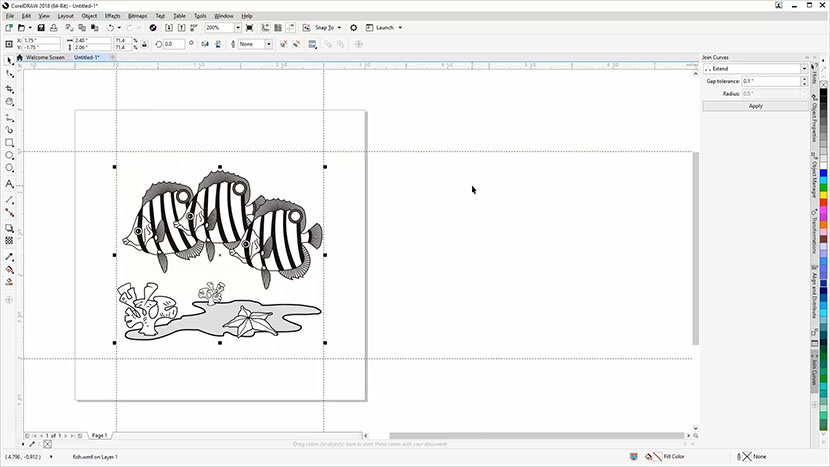
Task: Click the Apply button in Join Curves
Action: pos(755,106)
